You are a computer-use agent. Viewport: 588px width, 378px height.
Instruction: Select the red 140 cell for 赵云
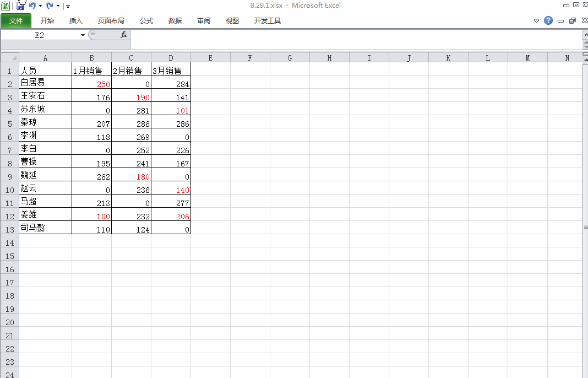click(x=171, y=188)
